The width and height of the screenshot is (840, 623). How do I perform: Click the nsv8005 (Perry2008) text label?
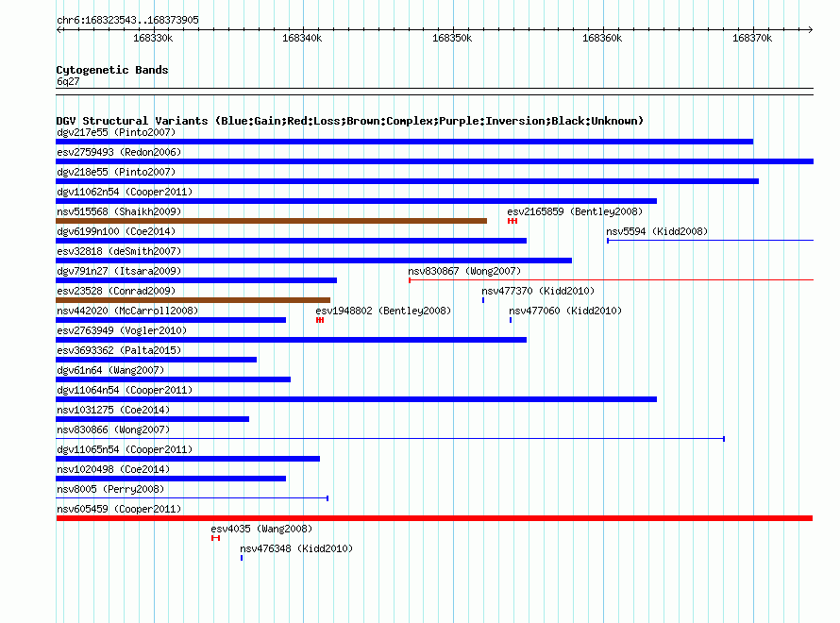click(110, 489)
